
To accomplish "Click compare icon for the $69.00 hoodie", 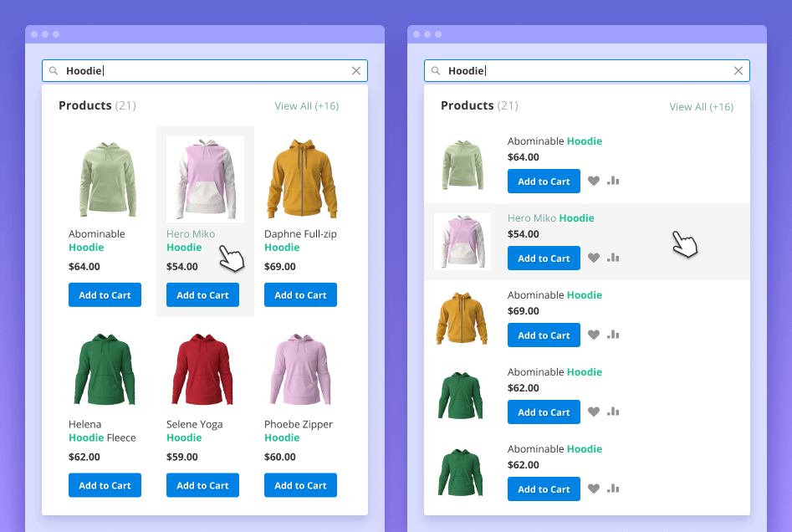I will (613, 335).
